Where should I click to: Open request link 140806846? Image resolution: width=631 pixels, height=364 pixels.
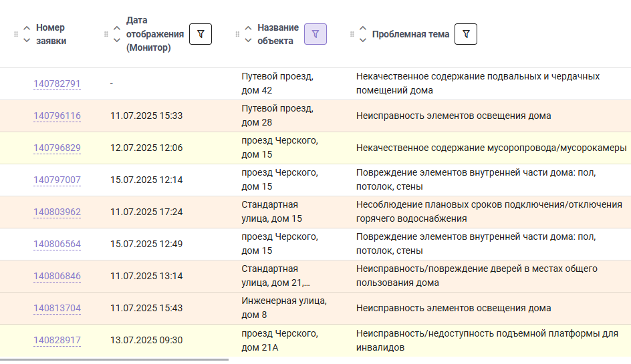pyautogui.click(x=57, y=277)
